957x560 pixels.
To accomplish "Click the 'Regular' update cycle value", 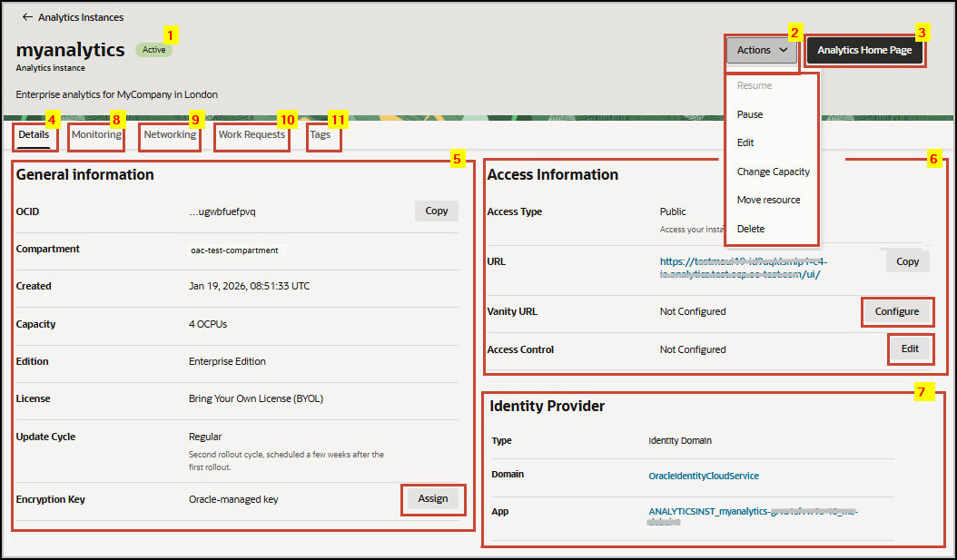I will tap(205, 437).
